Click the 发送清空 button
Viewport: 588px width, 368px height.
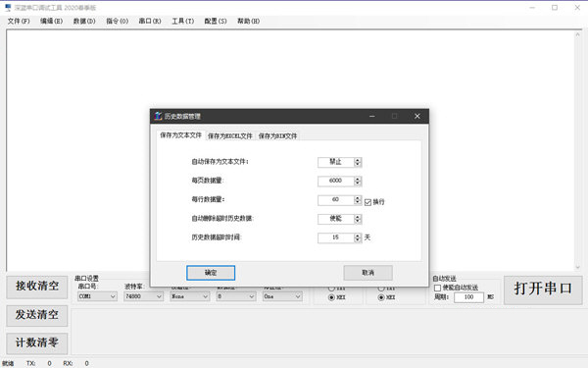point(37,315)
